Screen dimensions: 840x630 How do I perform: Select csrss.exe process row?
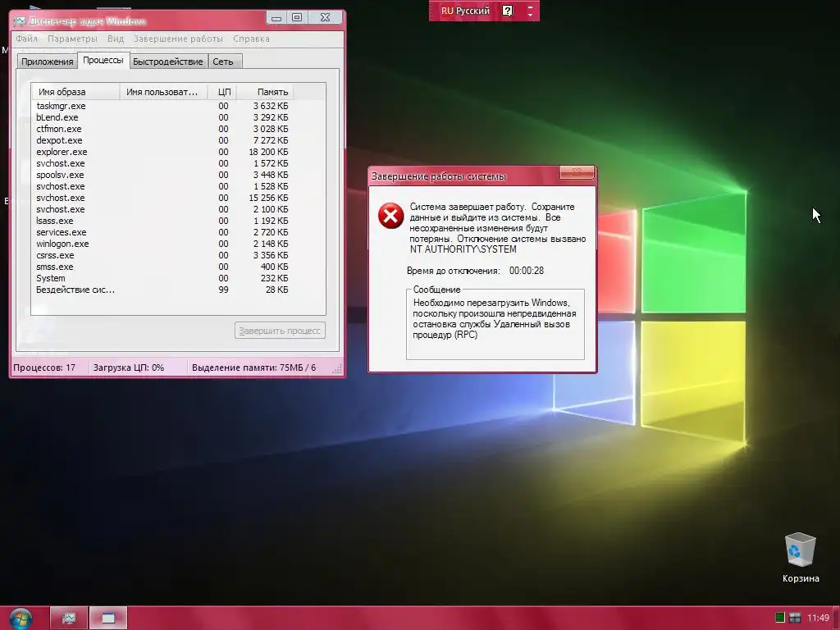(x=162, y=256)
